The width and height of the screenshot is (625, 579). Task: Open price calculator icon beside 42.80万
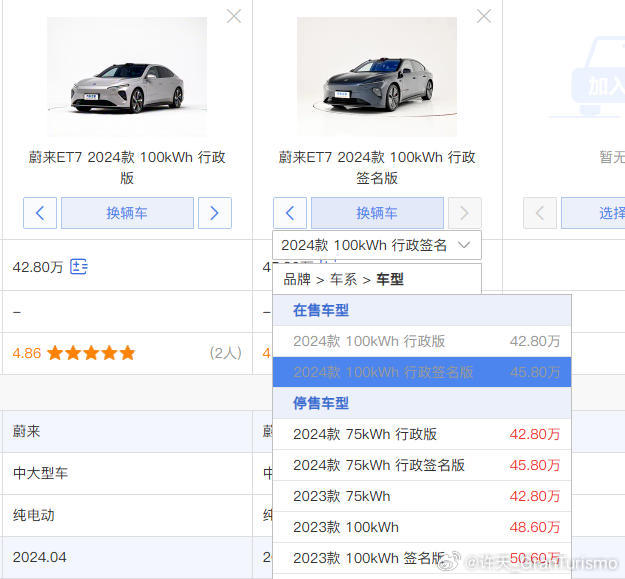[x=79, y=267]
